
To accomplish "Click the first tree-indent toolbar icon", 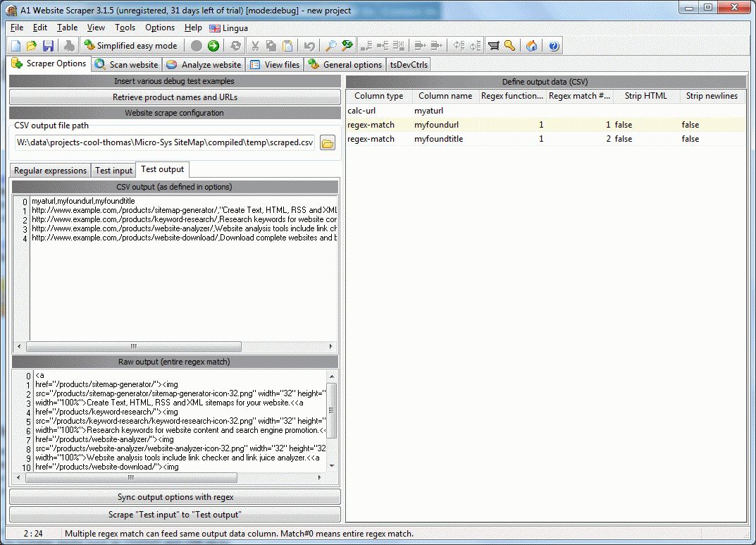I will (x=366, y=46).
